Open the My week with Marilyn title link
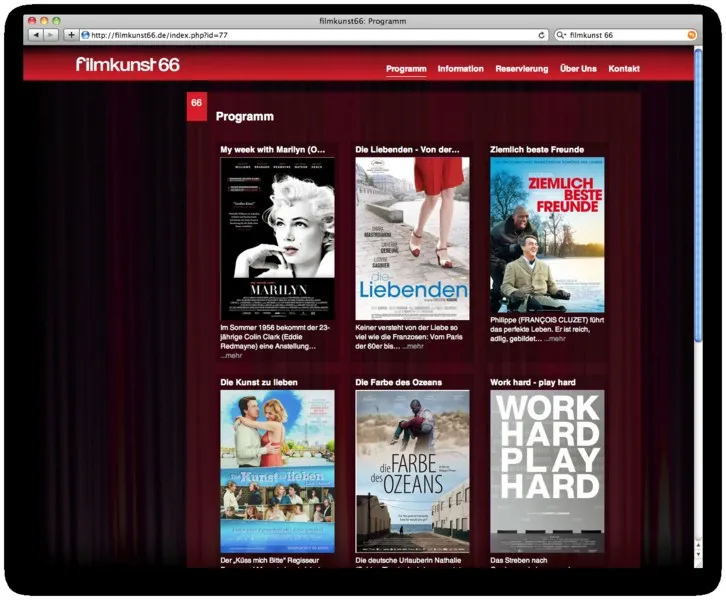This screenshot has height=600, width=726. point(273,150)
